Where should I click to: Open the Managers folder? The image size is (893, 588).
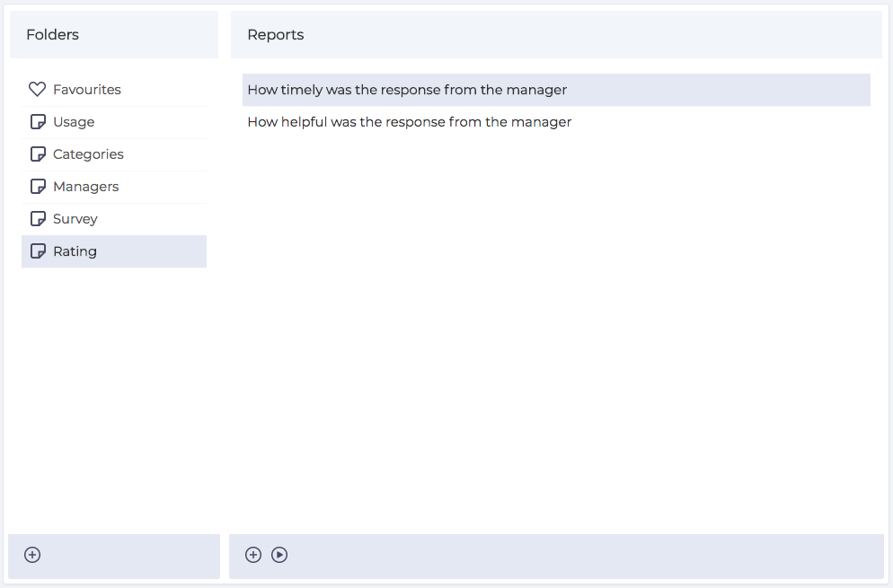pos(87,186)
